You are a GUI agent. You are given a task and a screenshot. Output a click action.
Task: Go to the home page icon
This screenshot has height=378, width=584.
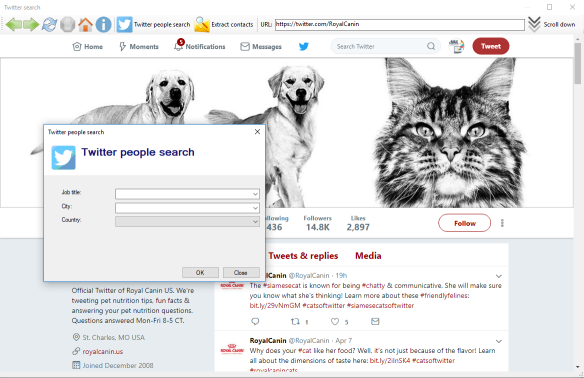85,25
